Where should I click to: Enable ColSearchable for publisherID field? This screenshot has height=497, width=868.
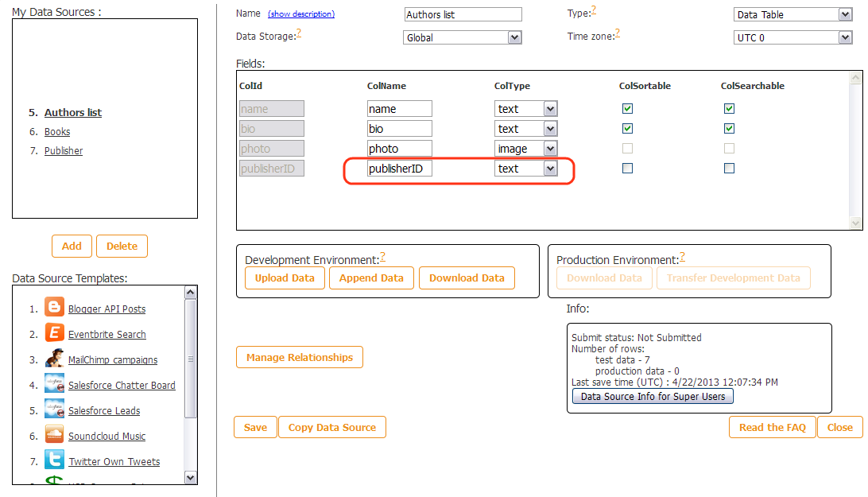[x=729, y=168]
